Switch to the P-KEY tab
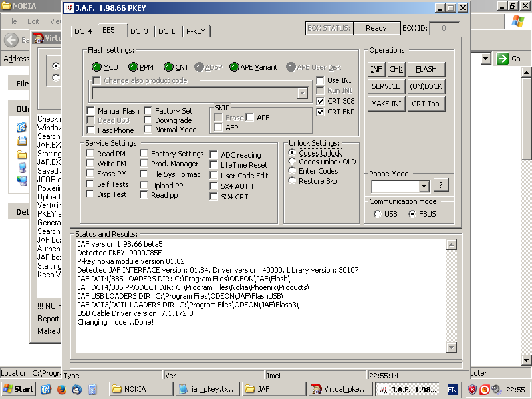Viewport: 532px width, 399px height. (196, 31)
